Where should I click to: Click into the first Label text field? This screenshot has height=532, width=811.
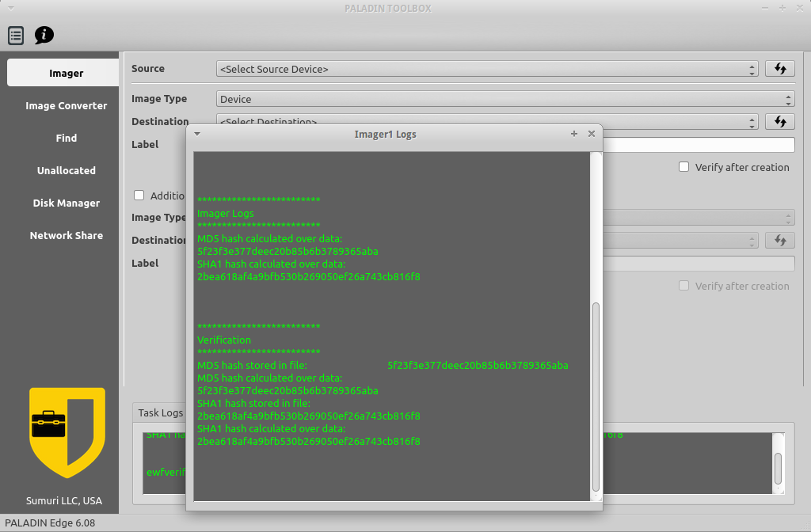699,145
